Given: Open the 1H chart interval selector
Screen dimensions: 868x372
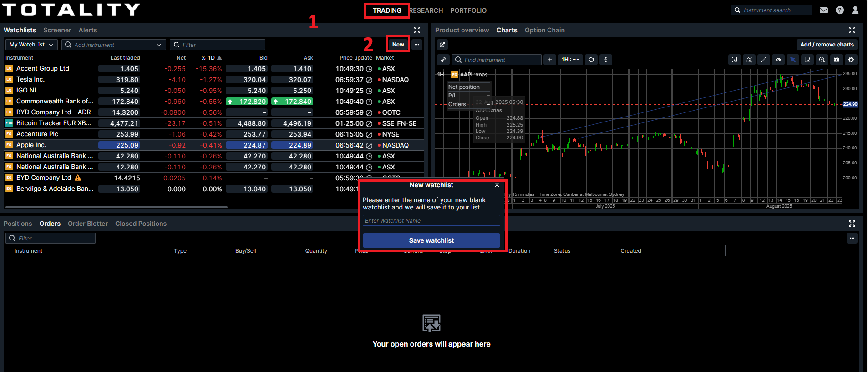Looking at the screenshot, I should [x=570, y=60].
